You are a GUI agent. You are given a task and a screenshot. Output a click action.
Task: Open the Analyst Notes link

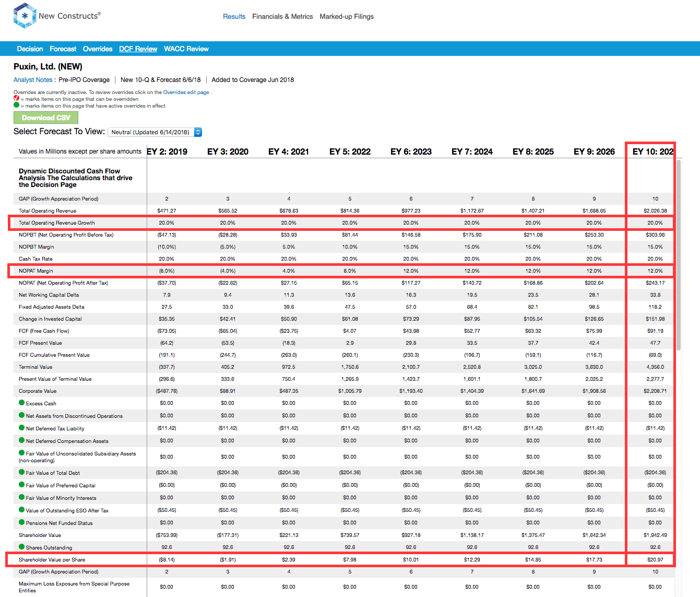[x=33, y=80]
